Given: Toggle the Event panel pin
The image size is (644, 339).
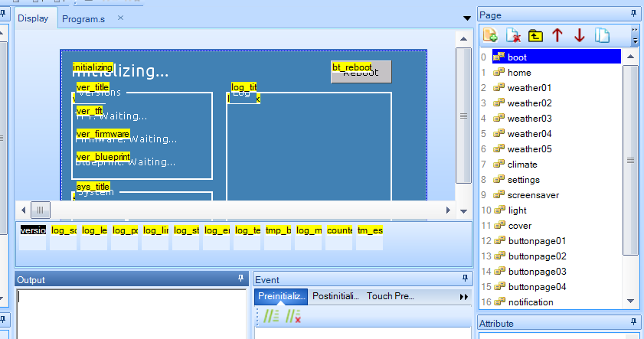Looking at the screenshot, I should pos(465,279).
